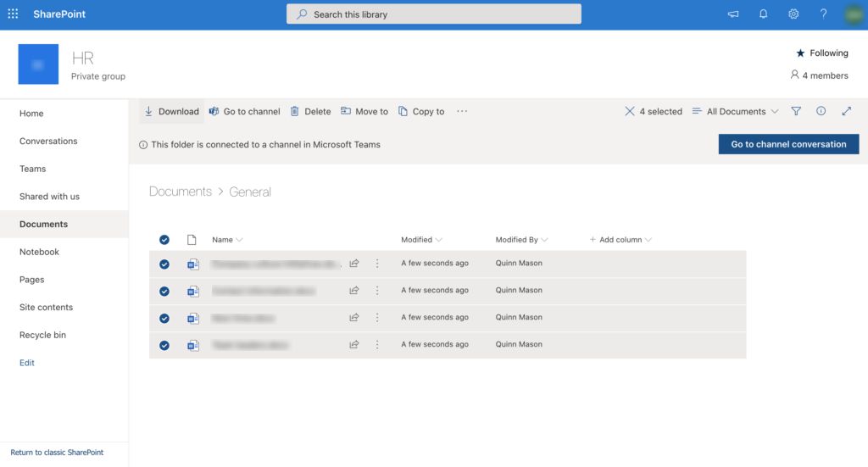Expand content to full screen
This screenshot has width=868, height=467.
click(847, 111)
